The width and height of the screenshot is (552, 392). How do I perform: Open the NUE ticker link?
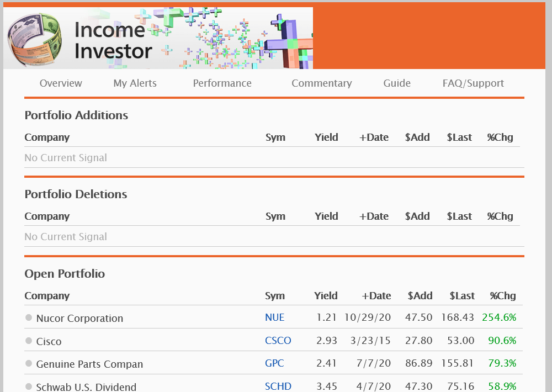(x=274, y=317)
